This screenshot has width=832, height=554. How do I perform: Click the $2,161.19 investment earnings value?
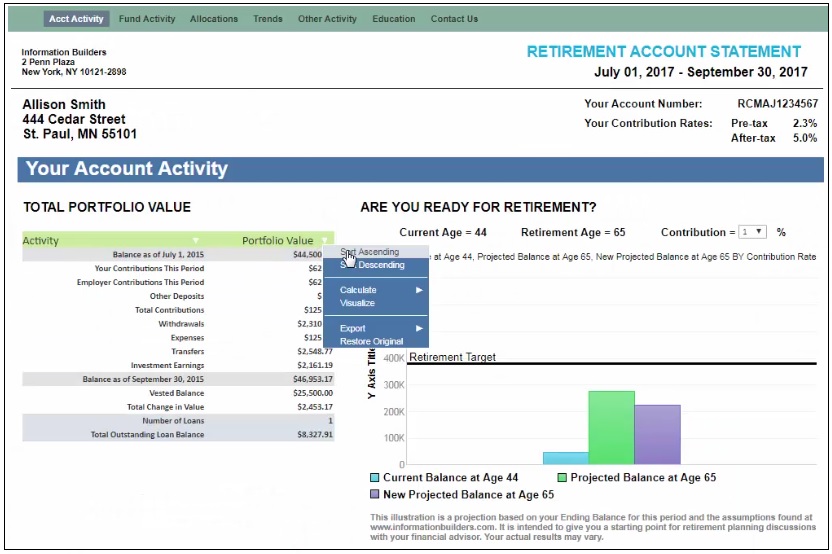(315, 365)
